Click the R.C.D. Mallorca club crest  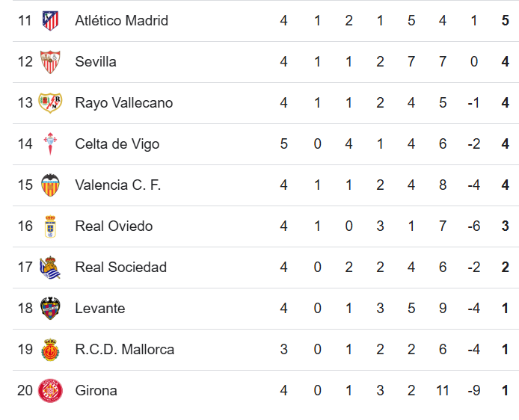(x=50, y=349)
